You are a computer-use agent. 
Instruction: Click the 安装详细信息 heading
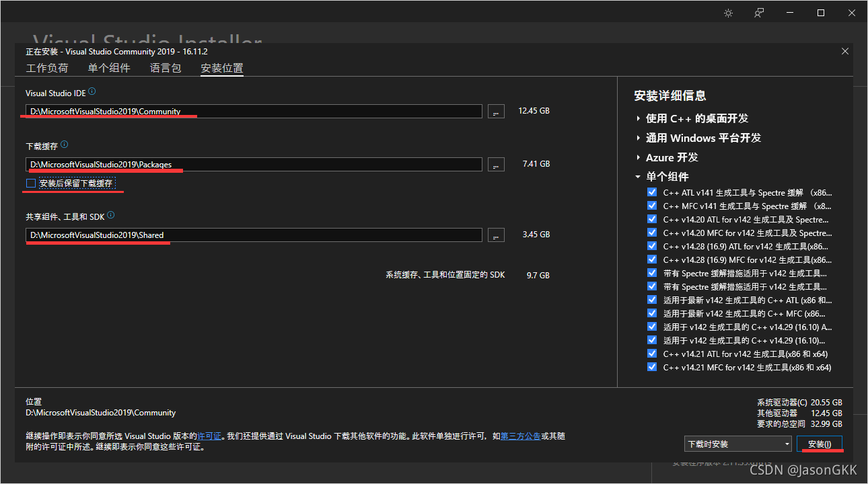click(x=670, y=95)
